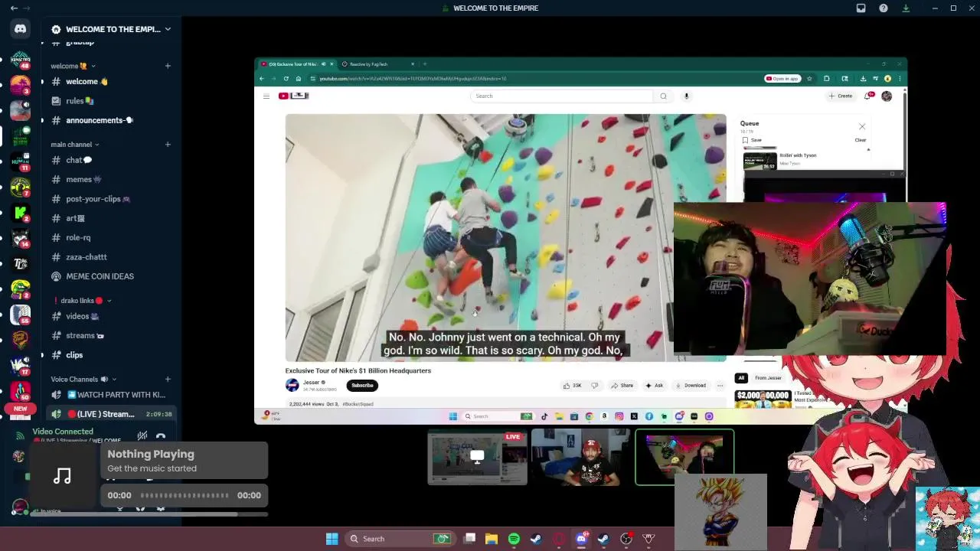Reload the page in streamed browser
The width and height of the screenshot is (980, 551).
[286, 78]
